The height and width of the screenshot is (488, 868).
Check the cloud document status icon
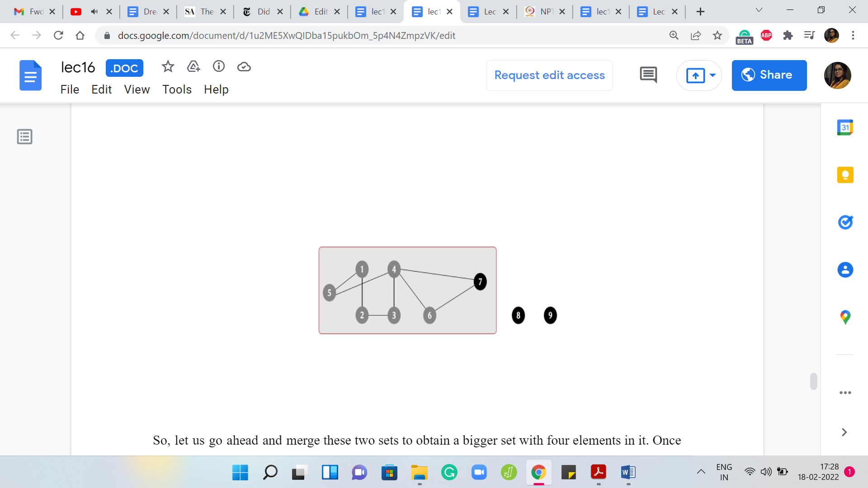(244, 67)
